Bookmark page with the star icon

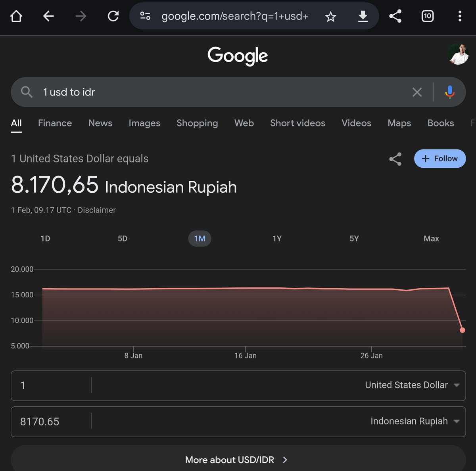[330, 17]
